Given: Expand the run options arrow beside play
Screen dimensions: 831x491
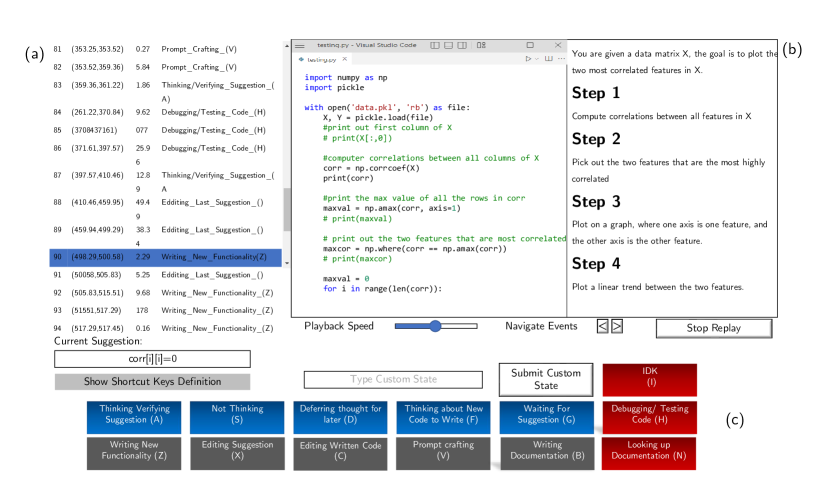Looking at the screenshot, I should tap(536, 59).
